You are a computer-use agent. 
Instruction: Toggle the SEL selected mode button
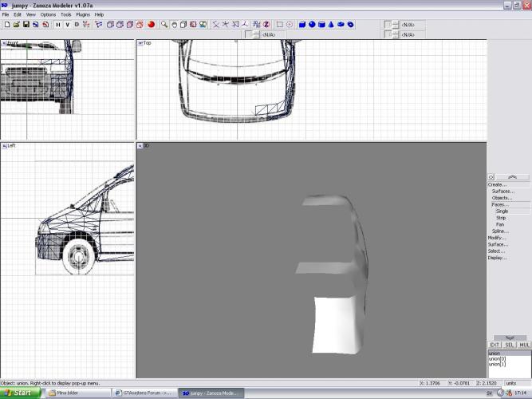click(509, 345)
